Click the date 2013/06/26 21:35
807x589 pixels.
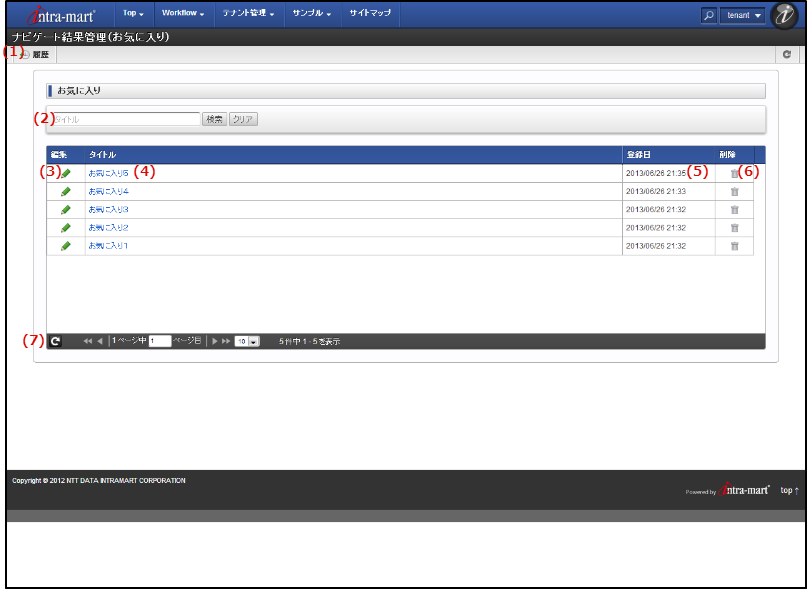(x=656, y=174)
